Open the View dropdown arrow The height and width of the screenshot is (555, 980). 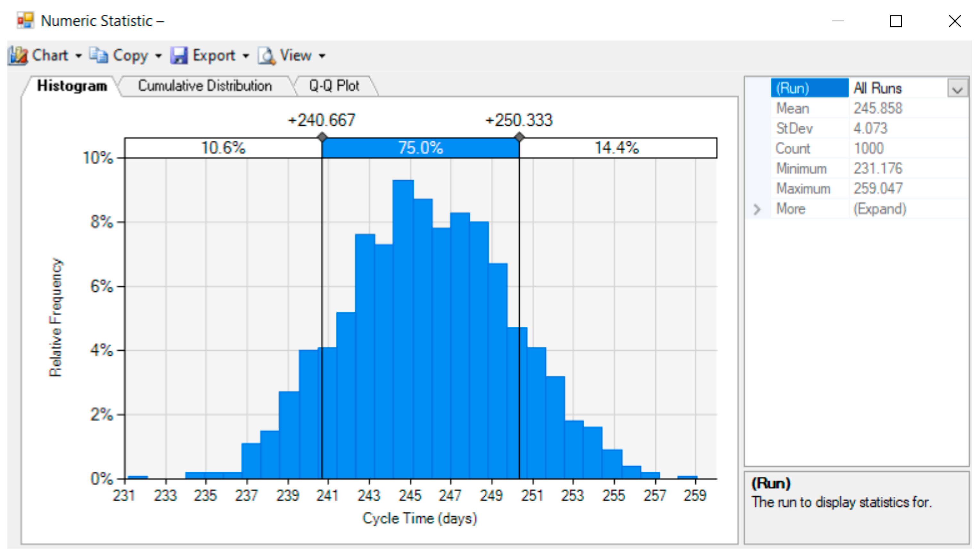[x=322, y=56]
